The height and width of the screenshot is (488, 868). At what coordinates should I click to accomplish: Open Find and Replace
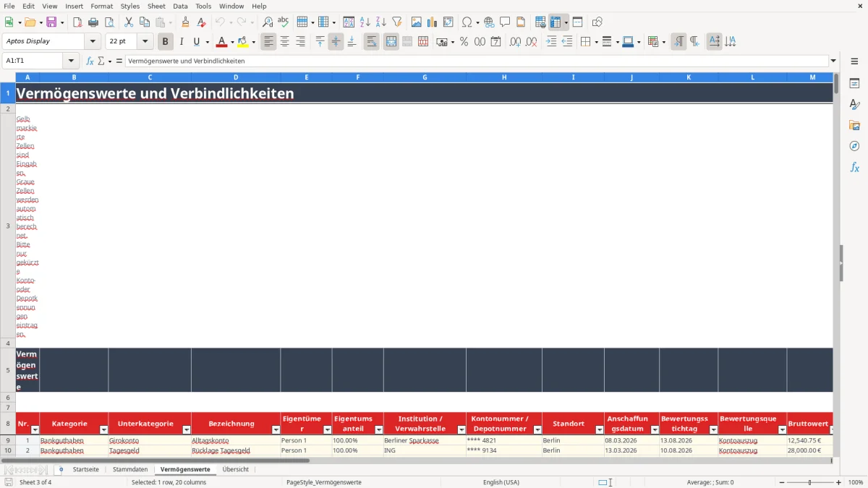[268, 22]
